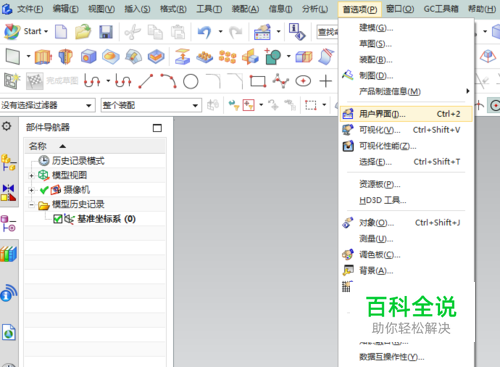Click the information object icon
Viewport: 500px width, 367px height.
(x=297, y=32)
